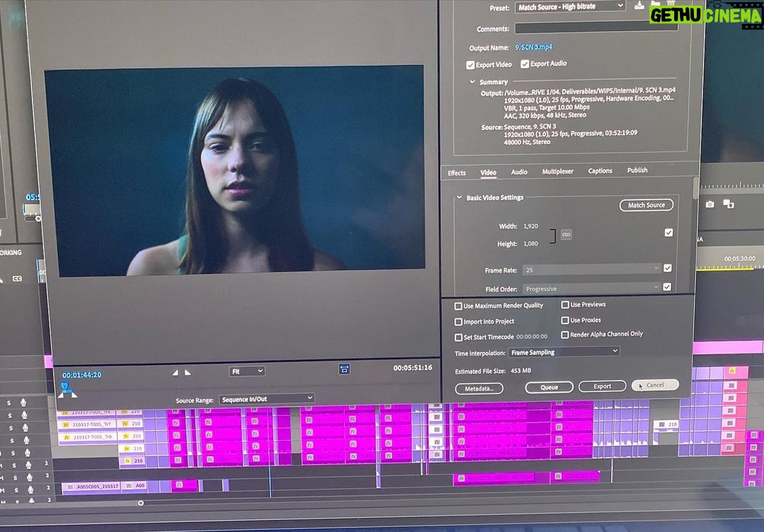764x532 pixels.
Task: Click the video preview frame
Action: click(x=235, y=170)
